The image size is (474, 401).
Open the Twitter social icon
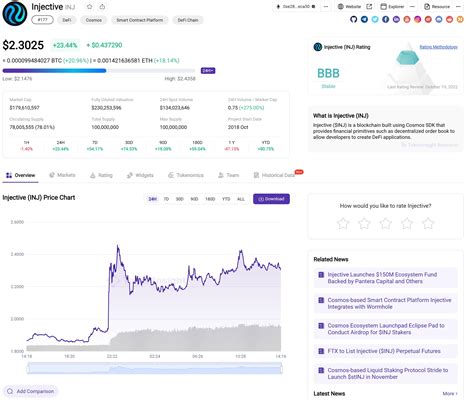(375, 19)
